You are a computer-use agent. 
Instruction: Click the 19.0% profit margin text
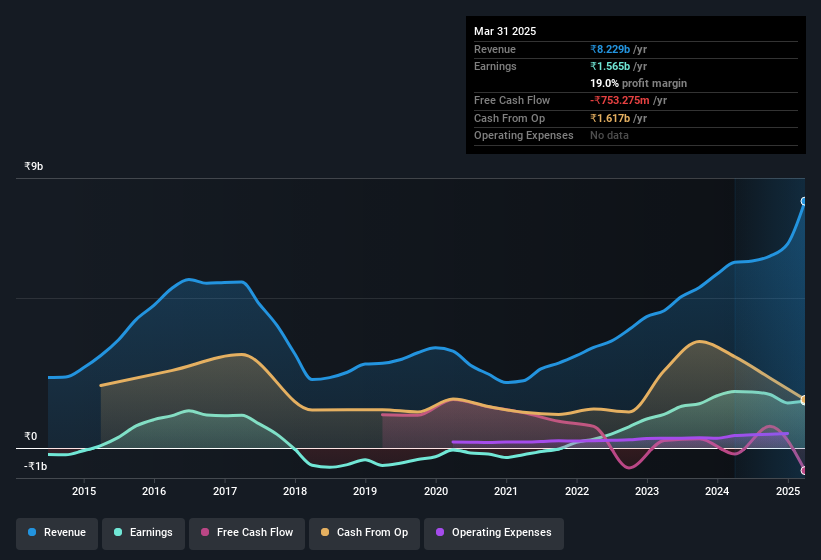[638, 83]
